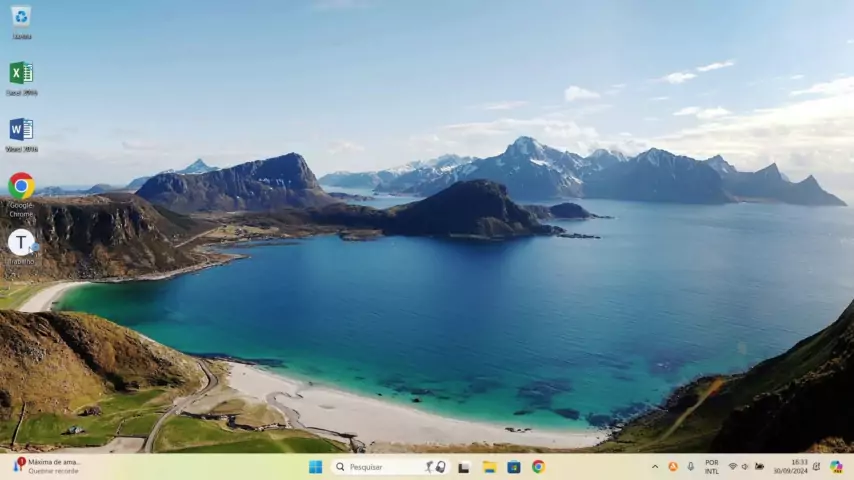The width and height of the screenshot is (854, 480).
Task: Switch the POR INTL keyboard language
Action: (x=712, y=467)
